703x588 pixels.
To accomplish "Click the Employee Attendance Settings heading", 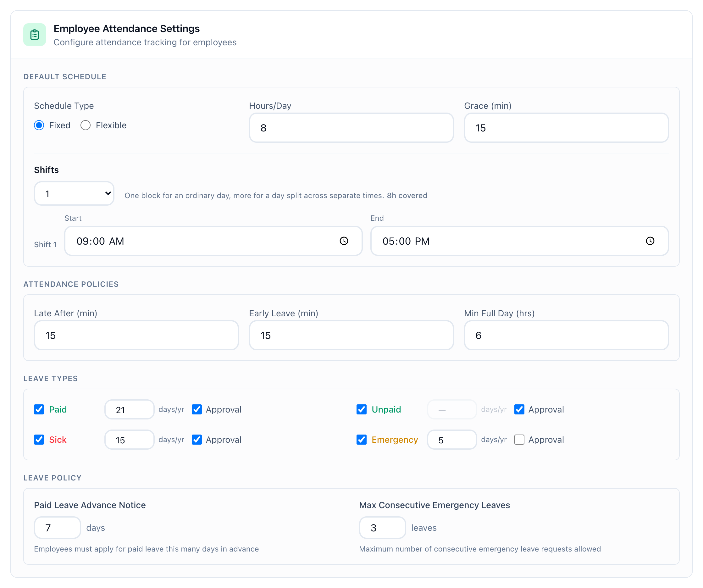I will 126,29.
